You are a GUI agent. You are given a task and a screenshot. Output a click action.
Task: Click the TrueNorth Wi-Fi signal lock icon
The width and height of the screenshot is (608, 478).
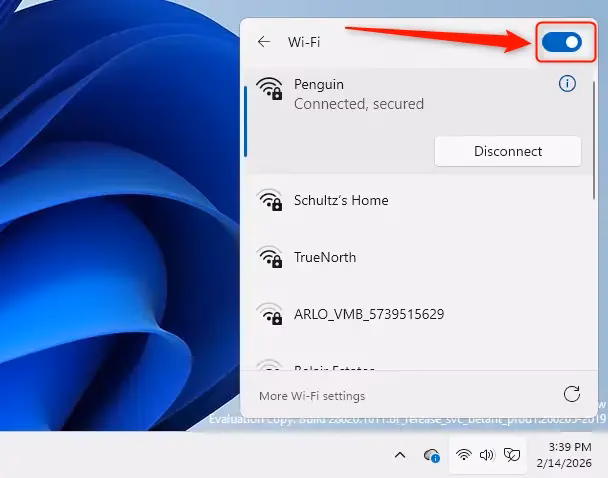coord(269,257)
